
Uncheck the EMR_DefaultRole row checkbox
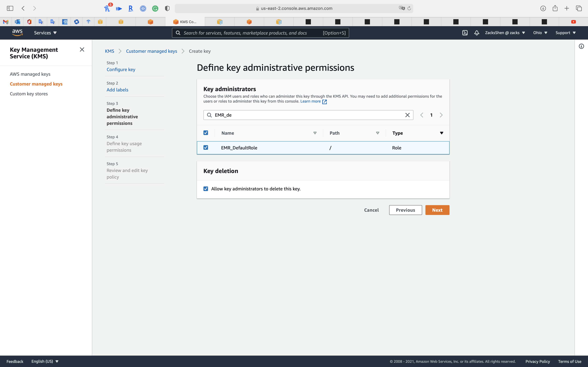tap(206, 148)
